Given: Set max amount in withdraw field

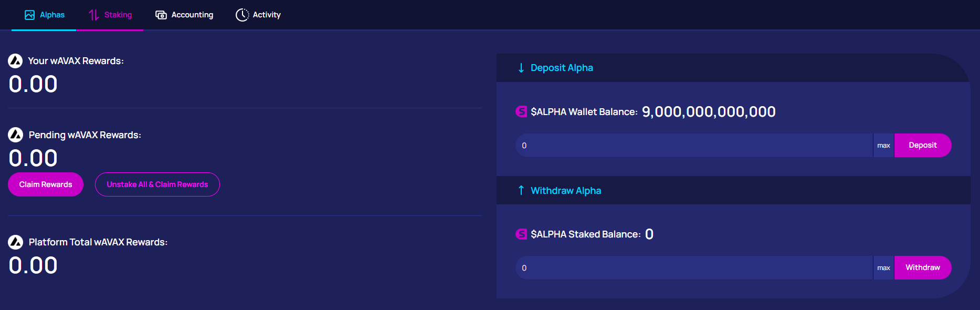Looking at the screenshot, I should [x=883, y=268].
